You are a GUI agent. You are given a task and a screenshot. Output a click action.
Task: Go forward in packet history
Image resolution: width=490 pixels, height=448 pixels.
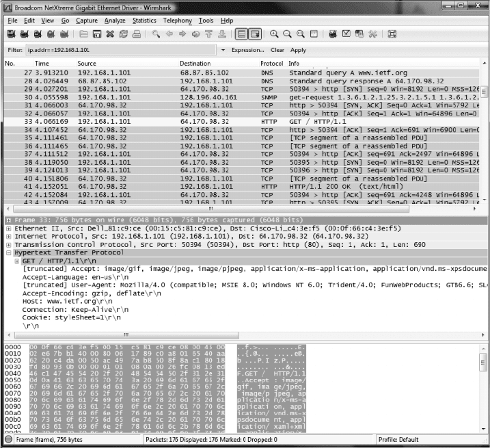(182, 34)
